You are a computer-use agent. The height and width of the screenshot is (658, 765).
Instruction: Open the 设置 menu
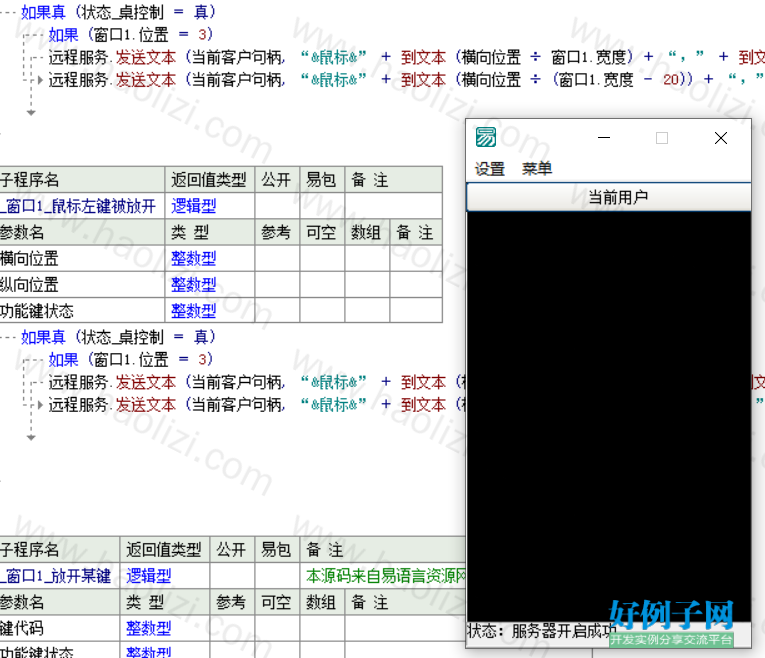click(x=489, y=169)
